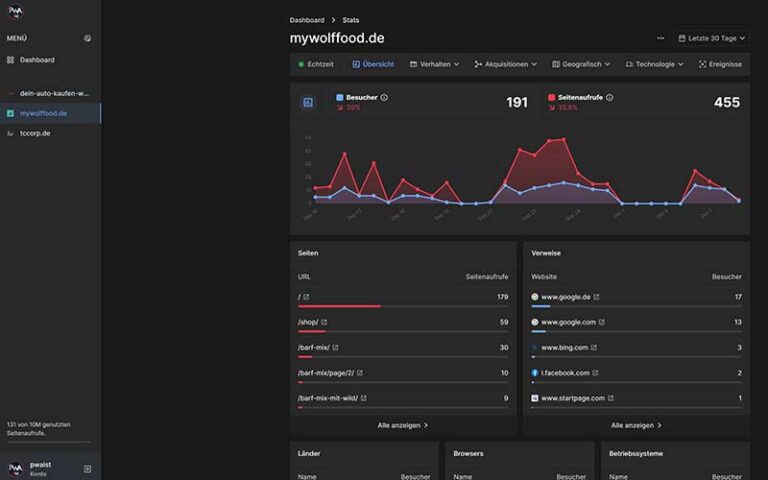Screen dimensions: 768x480
Task: Open the Letzte 30 Tage date range dropdown
Action: pyautogui.click(x=712, y=38)
